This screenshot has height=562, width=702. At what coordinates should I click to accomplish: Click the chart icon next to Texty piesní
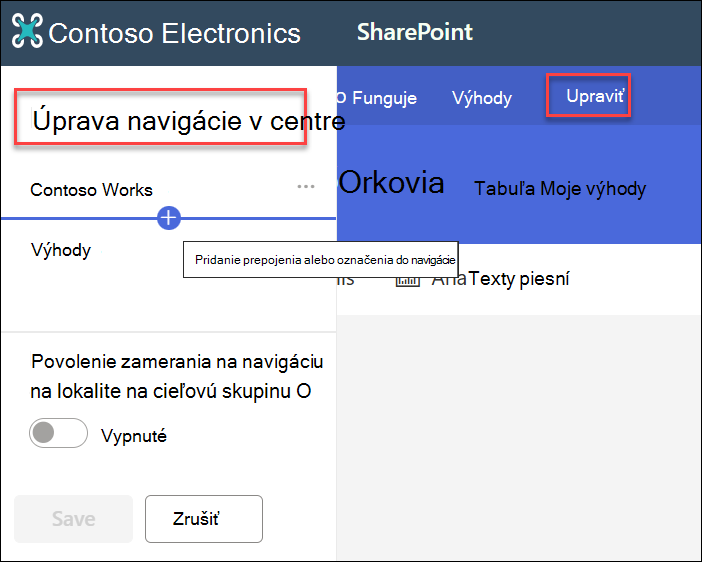click(x=408, y=281)
